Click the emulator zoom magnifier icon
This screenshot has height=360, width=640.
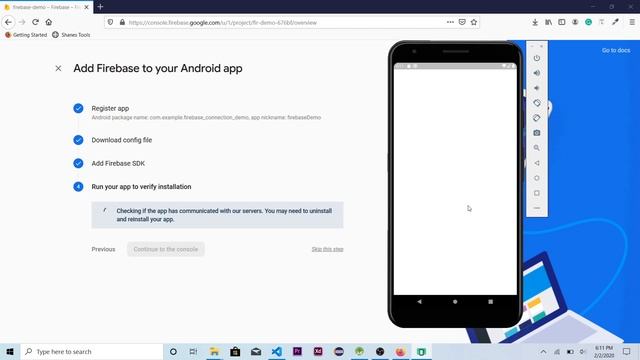[x=537, y=148]
